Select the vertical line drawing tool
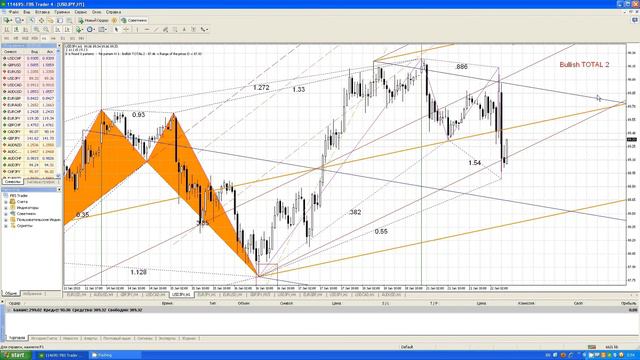This screenshot has height=360, width=640. pyautogui.click(x=138, y=29)
